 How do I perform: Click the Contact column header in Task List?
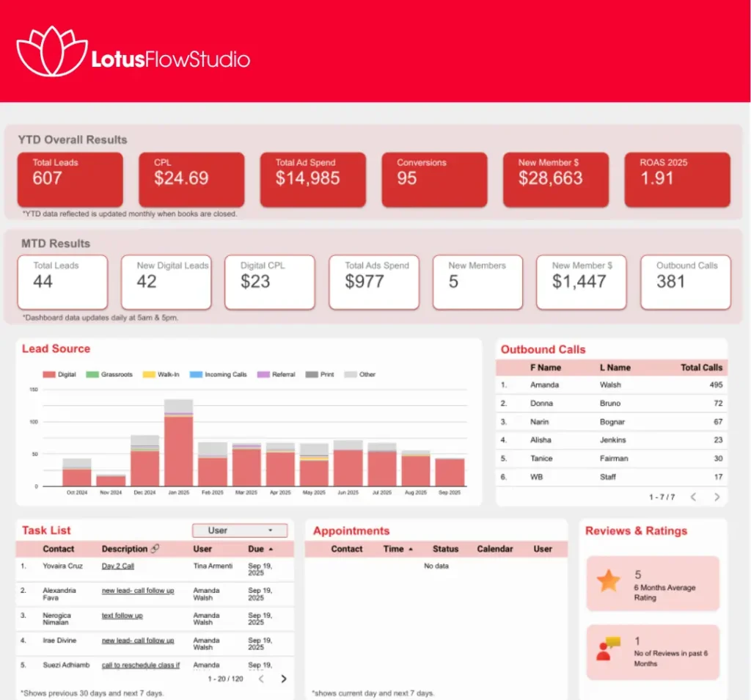tap(59, 549)
